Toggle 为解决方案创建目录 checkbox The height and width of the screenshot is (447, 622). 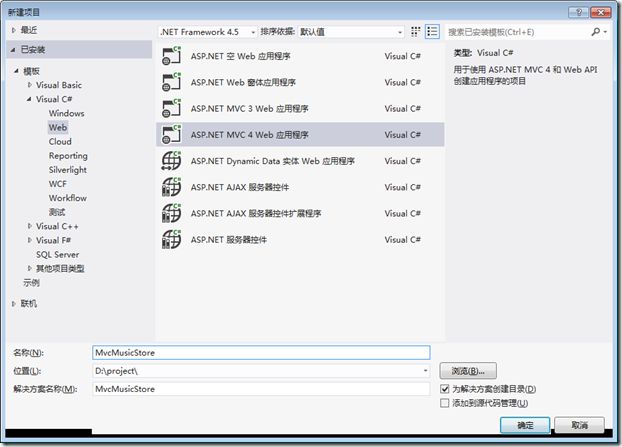click(445, 389)
